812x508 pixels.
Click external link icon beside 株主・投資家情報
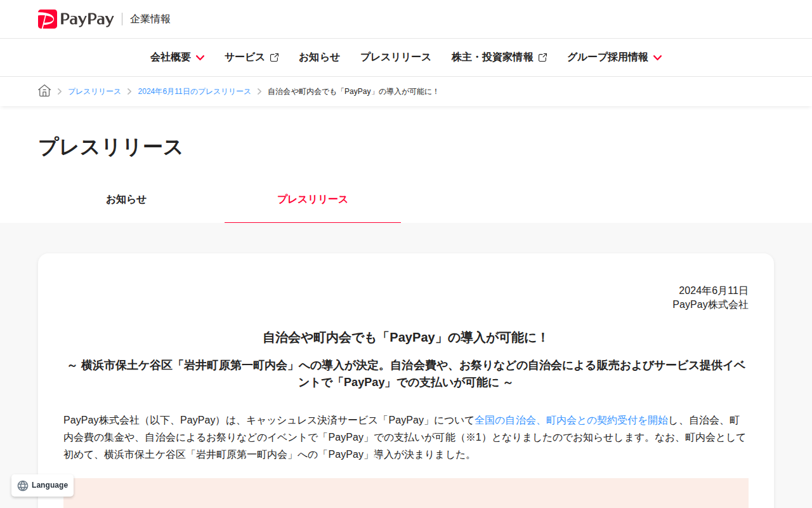coord(542,58)
